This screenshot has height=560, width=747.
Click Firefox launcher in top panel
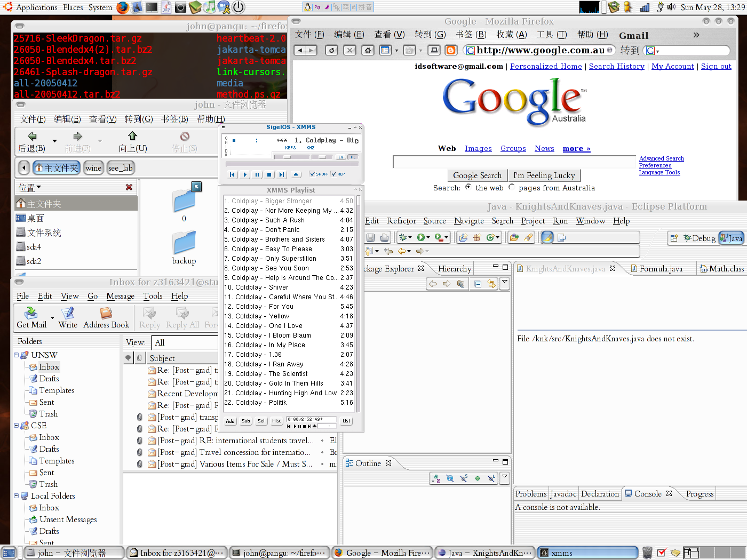coord(123,7)
